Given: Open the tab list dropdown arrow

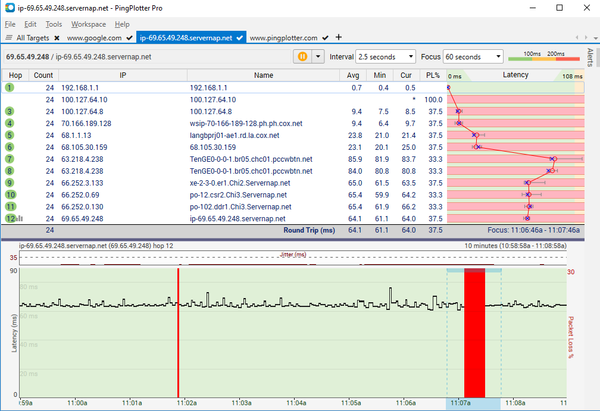Looking at the screenshot, I should [595, 38].
